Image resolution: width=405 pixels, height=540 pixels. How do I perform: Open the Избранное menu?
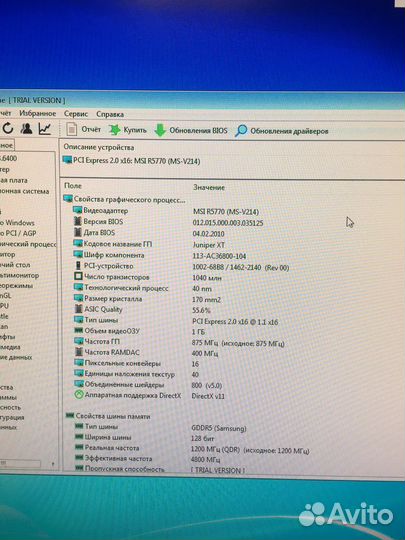coord(38,113)
